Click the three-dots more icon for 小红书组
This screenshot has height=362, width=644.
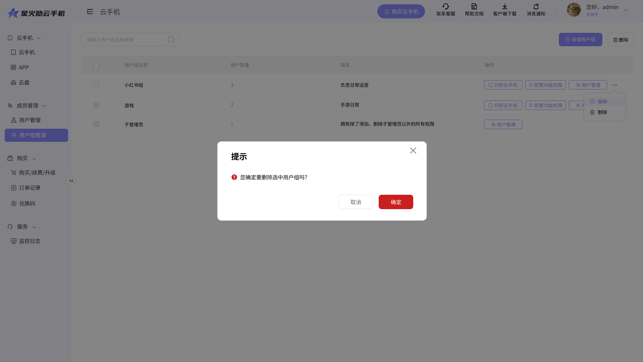coord(614,85)
